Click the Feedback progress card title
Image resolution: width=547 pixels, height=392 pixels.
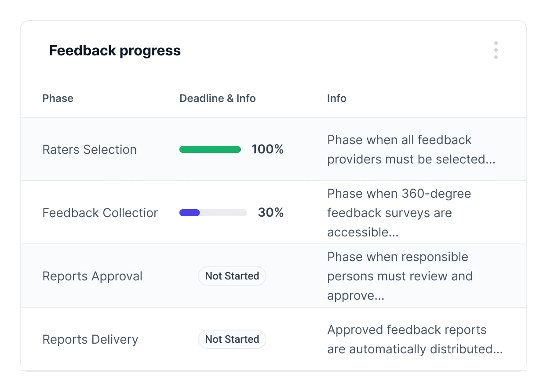(115, 51)
